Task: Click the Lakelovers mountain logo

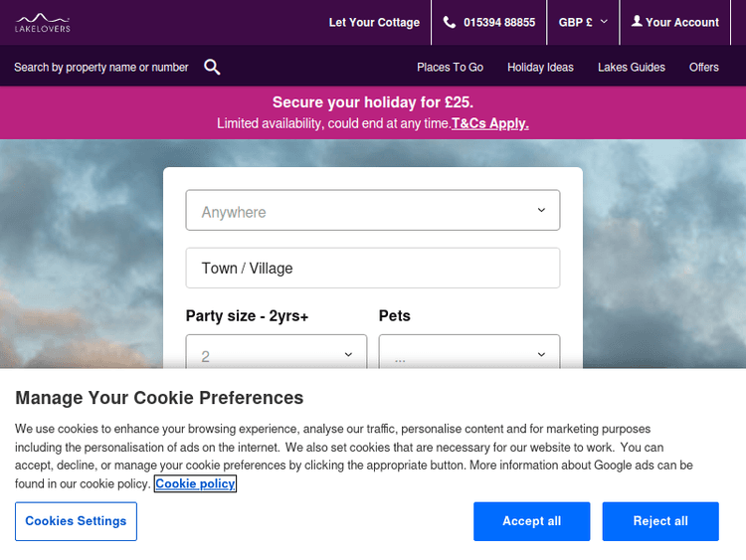Action: click(42, 22)
